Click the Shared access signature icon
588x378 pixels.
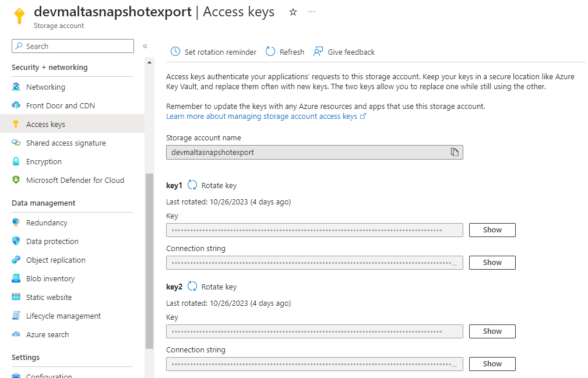(16, 143)
